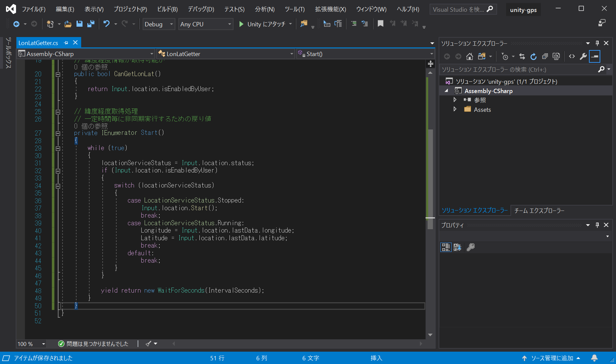Select the ソリューション 'unity-gps' root node

coord(506,81)
